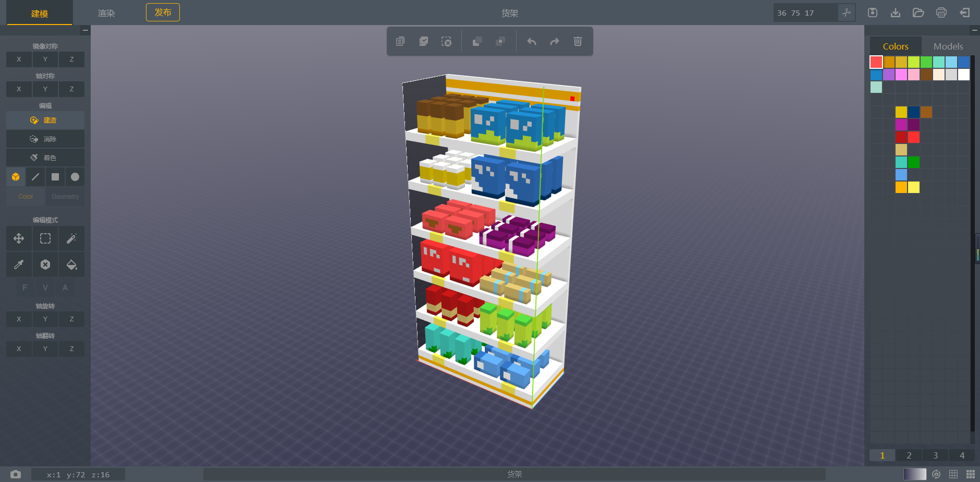Click the bring-to-front layers icon
Image resolution: width=980 pixels, height=482 pixels.
point(477,41)
